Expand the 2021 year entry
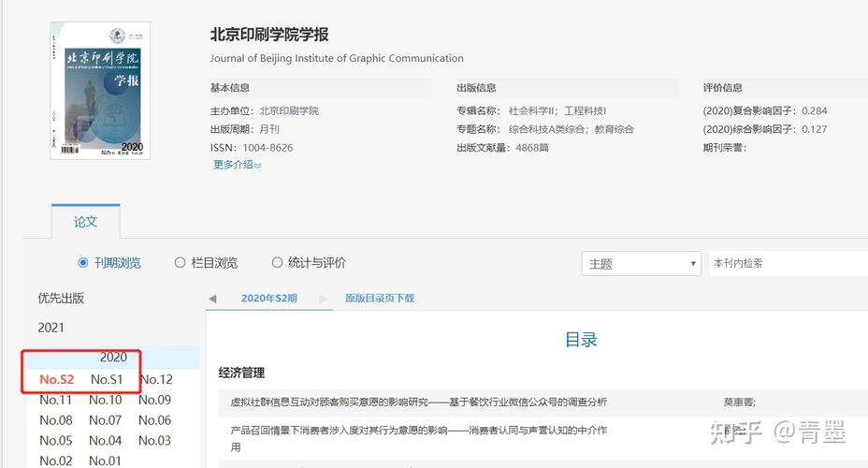The image size is (868, 468). point(51,328)
